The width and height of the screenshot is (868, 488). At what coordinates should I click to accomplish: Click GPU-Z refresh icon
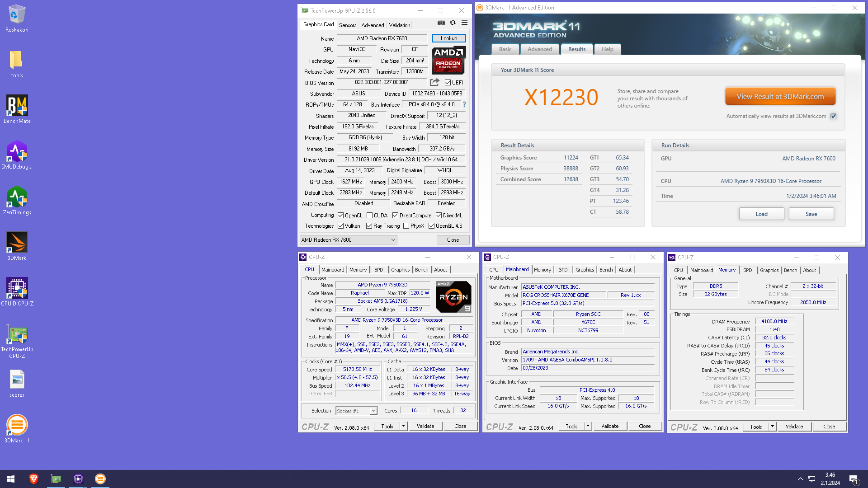click(x=453, y=23)
